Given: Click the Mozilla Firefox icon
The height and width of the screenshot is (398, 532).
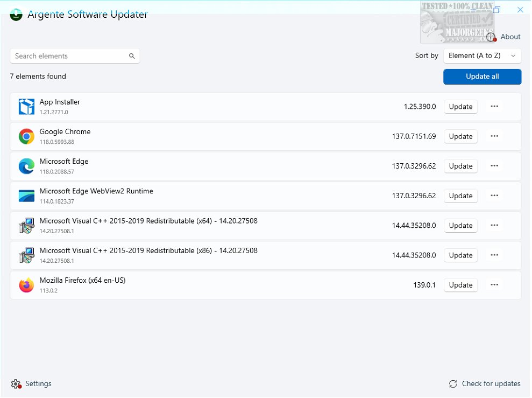Looking at the screenshot, I should point(26,285).
